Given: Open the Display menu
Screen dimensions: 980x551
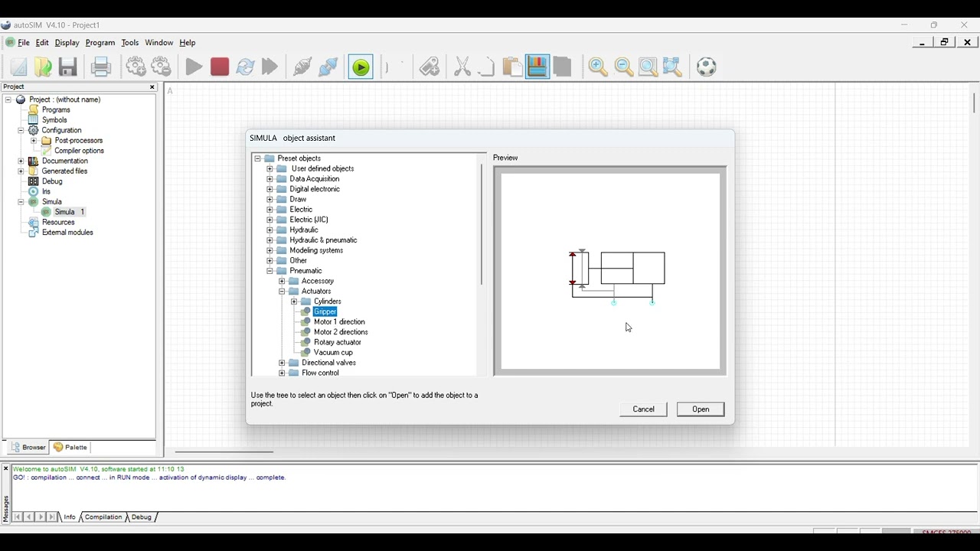Looking at the screenshot, I should [67, 43].
